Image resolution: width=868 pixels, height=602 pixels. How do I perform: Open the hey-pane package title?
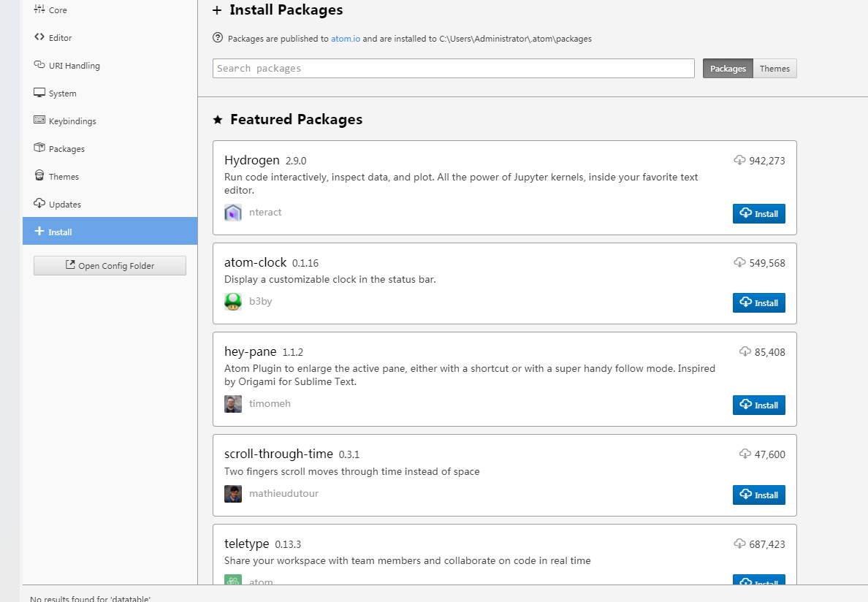click(250, 352)
